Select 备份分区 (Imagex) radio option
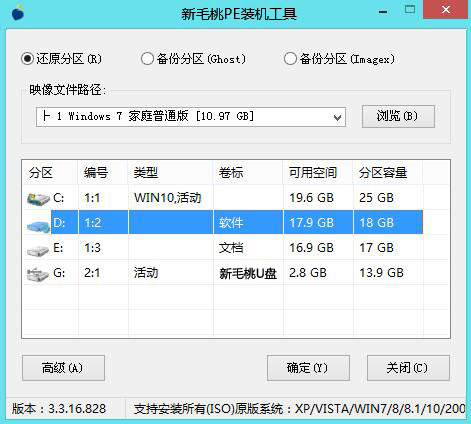The width and height of the screenshot is (471, 424). 339,59
